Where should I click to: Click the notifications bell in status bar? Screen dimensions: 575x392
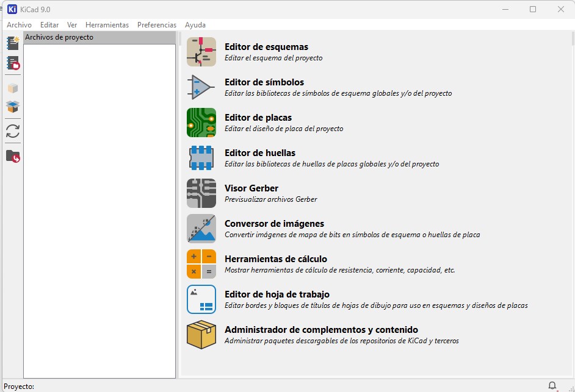pos(552,385)
